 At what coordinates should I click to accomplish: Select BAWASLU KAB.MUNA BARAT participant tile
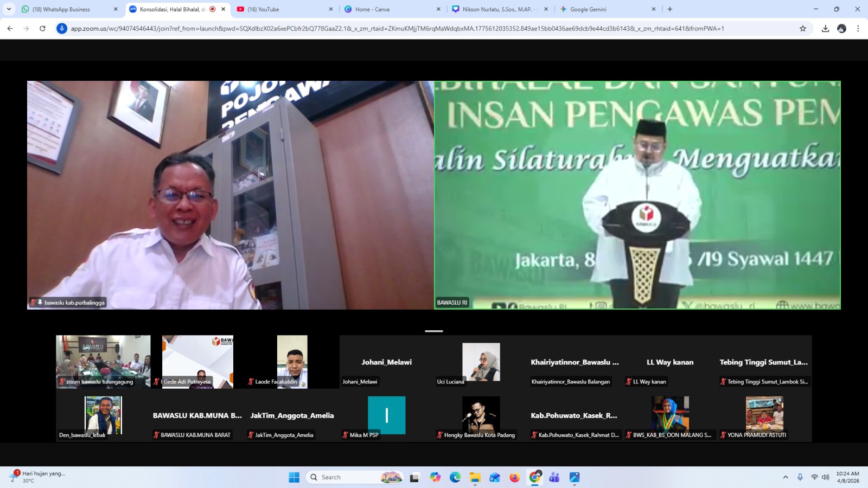(197, 415)
